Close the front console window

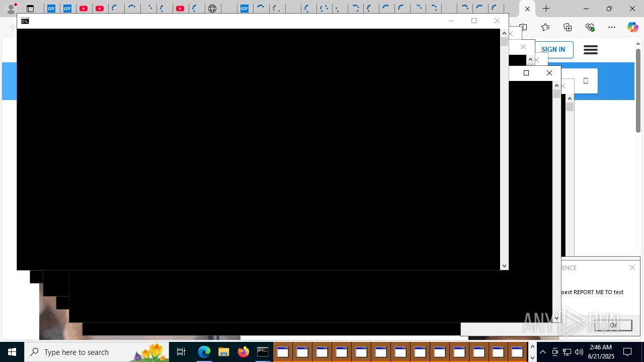click(x=497, y=21)
